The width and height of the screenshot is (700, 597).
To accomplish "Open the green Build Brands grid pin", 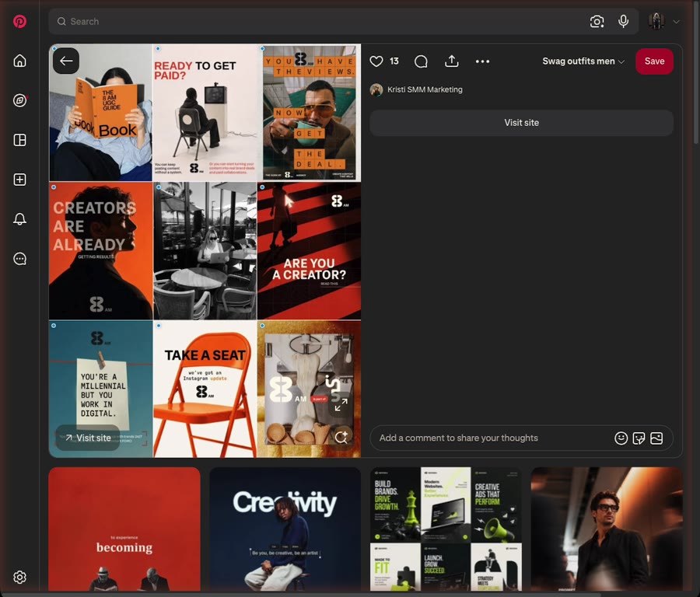I will [x=446, y=529].
